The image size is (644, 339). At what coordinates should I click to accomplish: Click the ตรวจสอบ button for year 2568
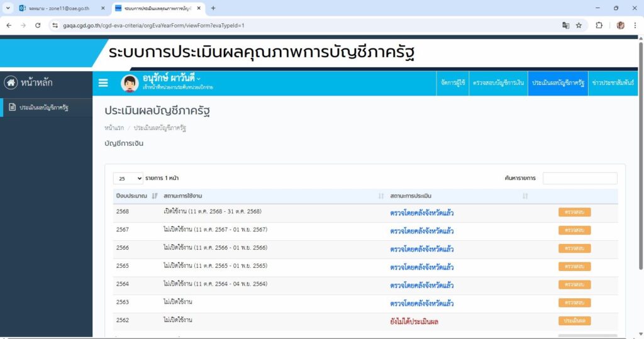coord(574,213)
